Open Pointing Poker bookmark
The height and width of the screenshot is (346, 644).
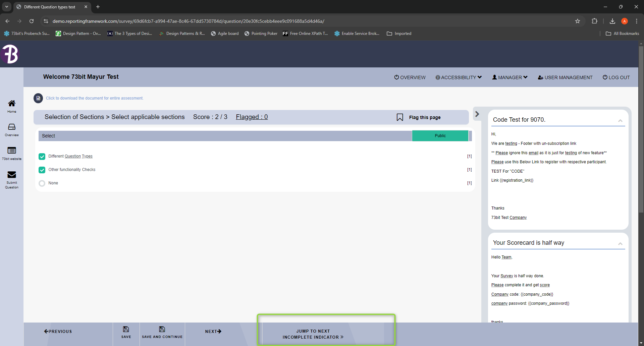(x=261, y=34)
